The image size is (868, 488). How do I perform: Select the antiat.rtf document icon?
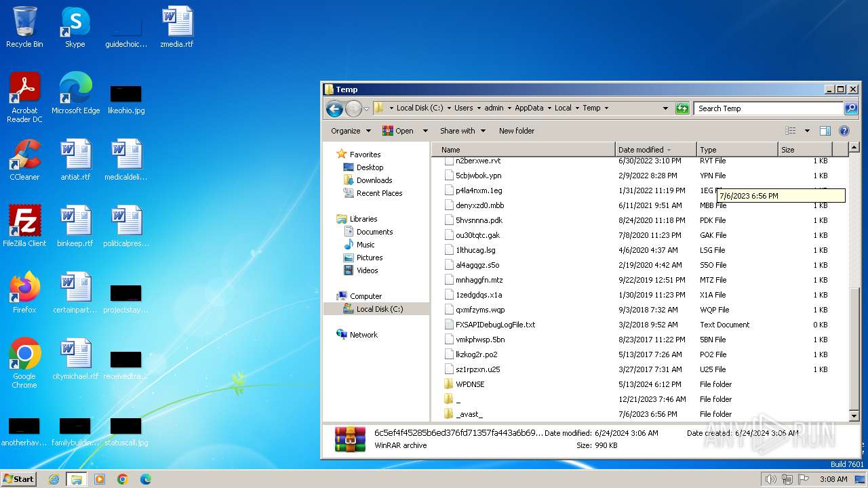pos(75,160)
